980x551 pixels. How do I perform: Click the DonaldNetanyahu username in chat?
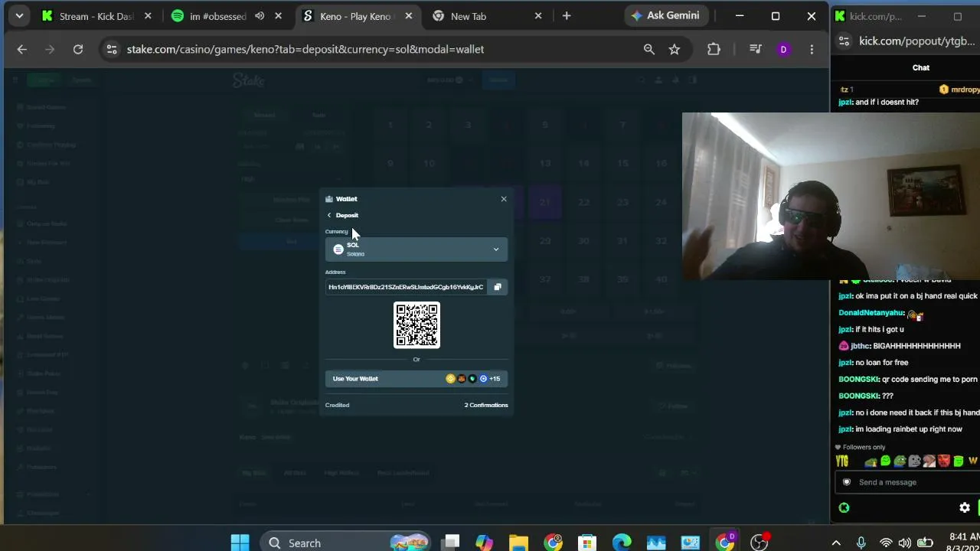click(871, 313)
